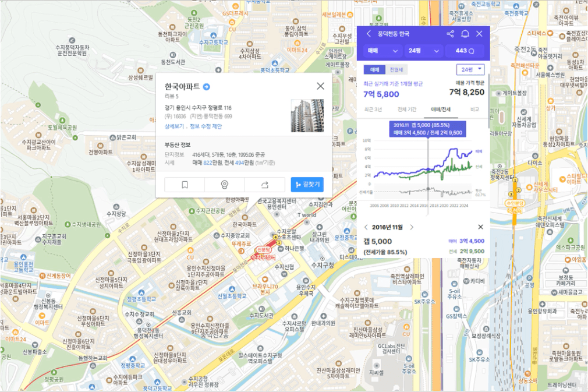Click the 리뷰 5 text
The width and height of the screenshot is (588, 392).
coord(172,97)
